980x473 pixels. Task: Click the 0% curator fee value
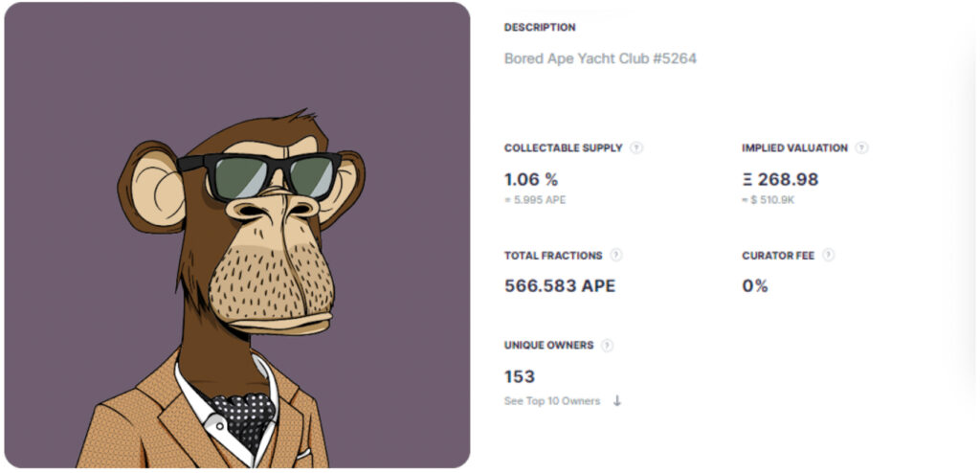point(755,285)
